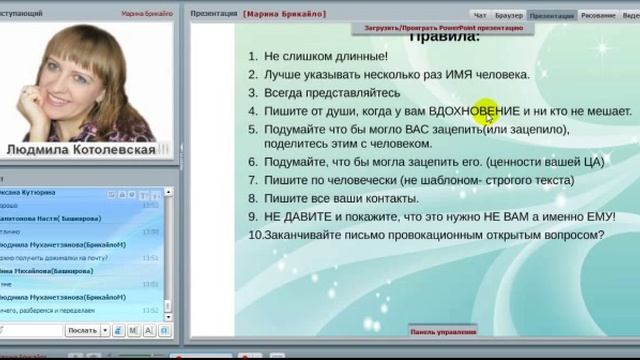Click the M icon in chat toolbar
The height and width of the screenshot is (360, 640).
[x=133, y=330]
